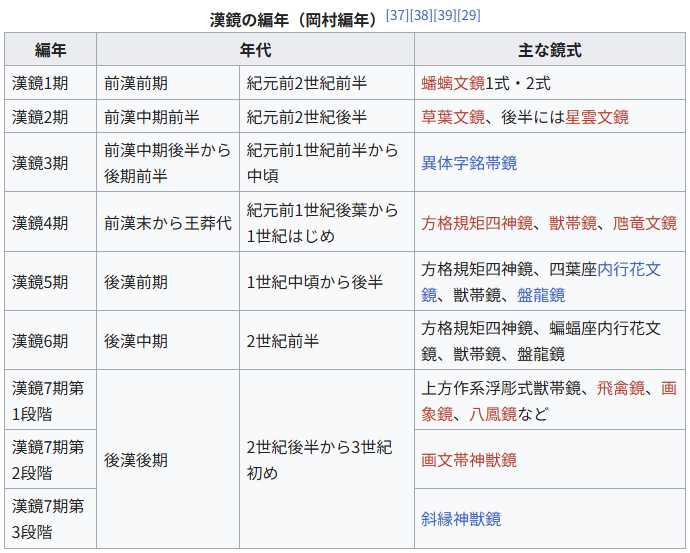Open citation reference [37]

(397, 15)
